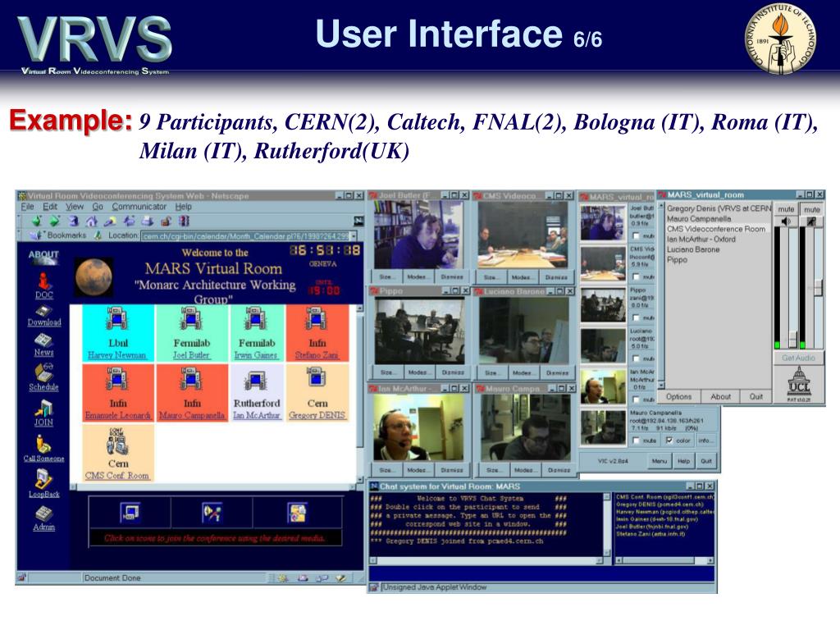Image resolution: width=840 pixels, height=630 pixels.
Task: Join with audio using the speaker media icon
Action: [212, 513]
